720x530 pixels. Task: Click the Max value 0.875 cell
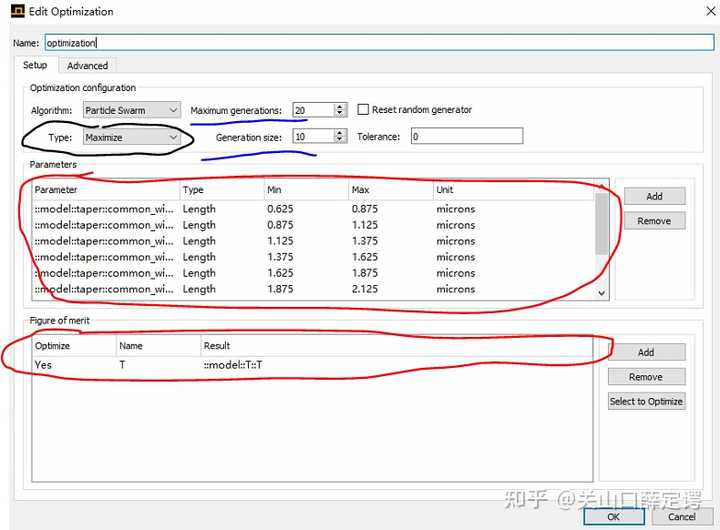tap(365, 209)
